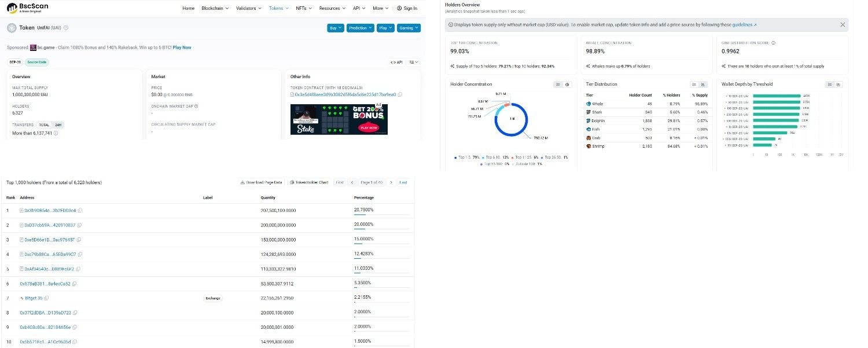Image resolution: width=868 pixels, height=348 pixels.
Task: Open Token Holder Chart
Action: pyautogui.click(x=309, y=182)
